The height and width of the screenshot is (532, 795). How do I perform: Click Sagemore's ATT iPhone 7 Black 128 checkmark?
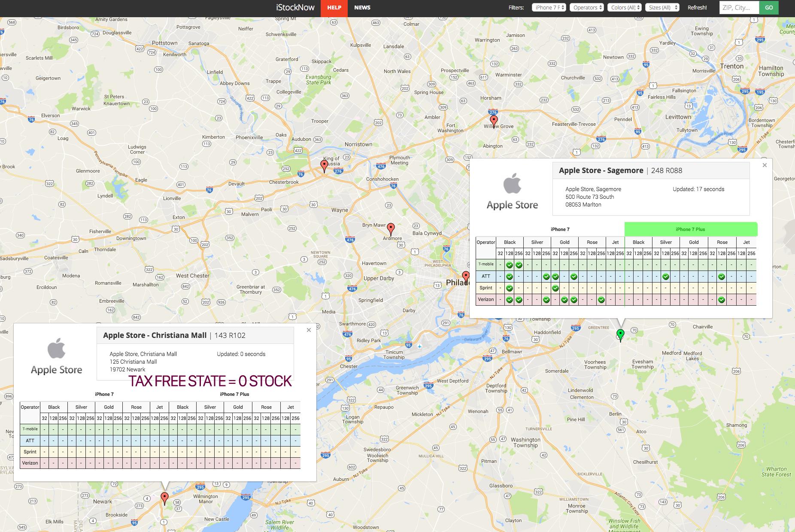(510, 277)
